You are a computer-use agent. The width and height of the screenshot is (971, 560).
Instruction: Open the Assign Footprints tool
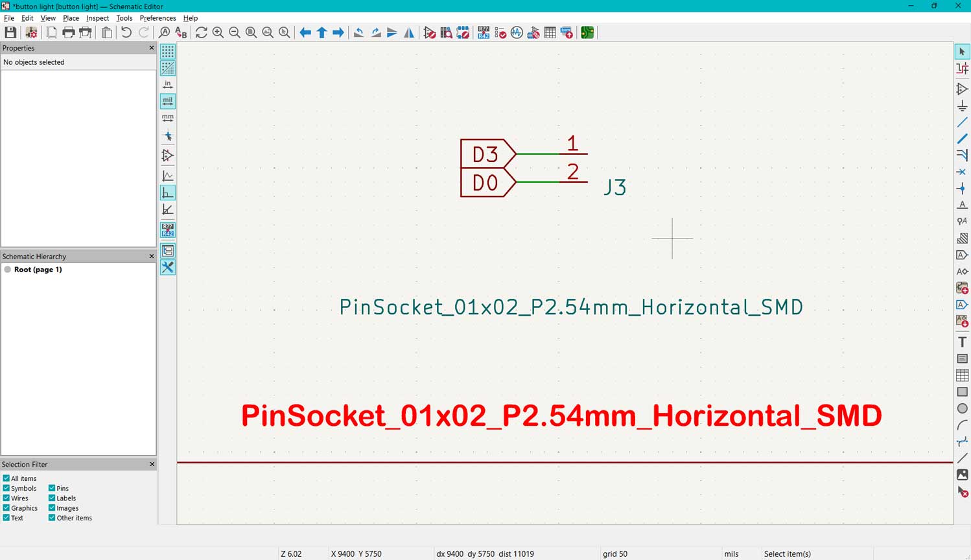tap(533, 32)
